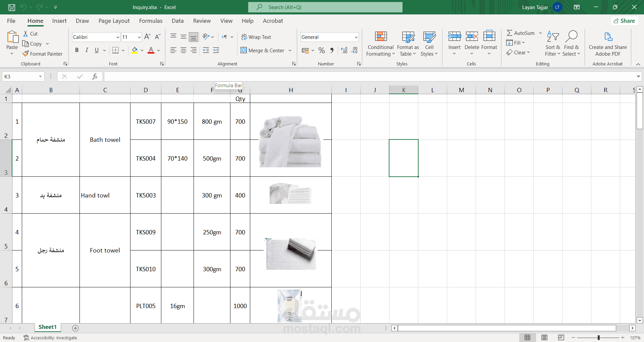Click Increase Decimal icon
The height and width of the screenshot is (342, 644).
pos(344,50)
